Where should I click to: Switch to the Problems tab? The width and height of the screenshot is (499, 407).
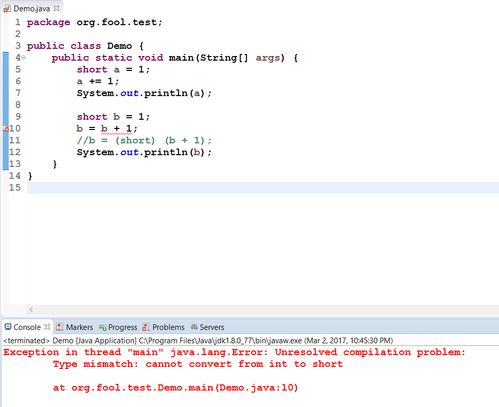(168, 327)
